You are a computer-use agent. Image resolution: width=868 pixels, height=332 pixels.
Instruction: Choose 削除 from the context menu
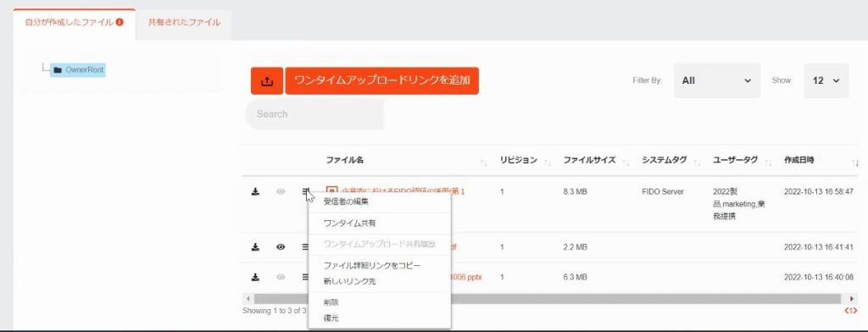(x=331, y=302)
